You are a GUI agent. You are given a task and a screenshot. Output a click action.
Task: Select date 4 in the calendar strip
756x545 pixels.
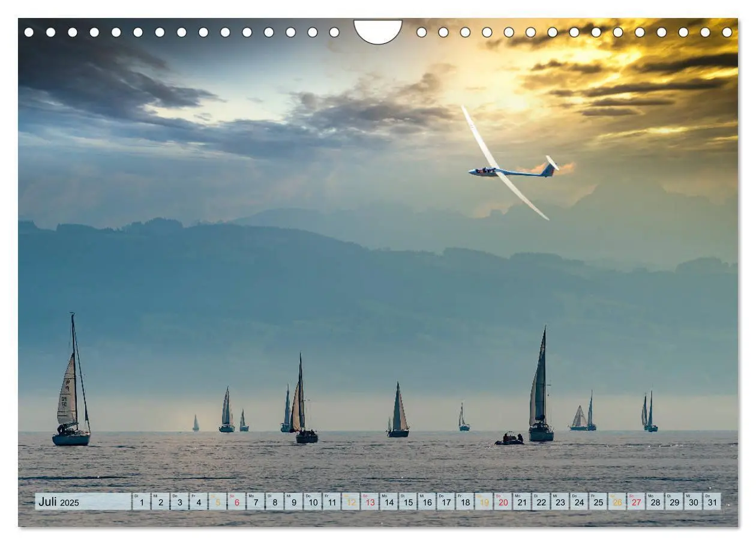pyautogui.click(x=198, y=502)
